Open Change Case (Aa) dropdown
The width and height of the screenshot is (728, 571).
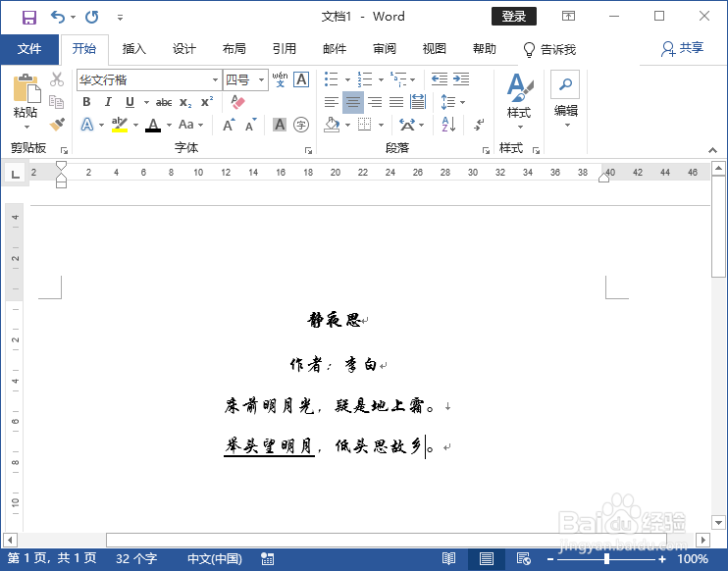(x=190, y=125)
